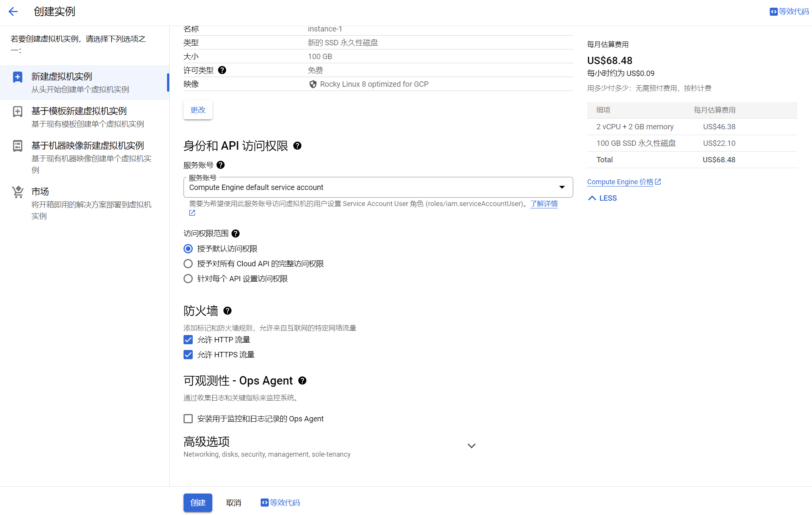The image size is (812, 515).
Task: Click Rocky Linux 8 optimized for GCP text
Action: pyautogui.click(x=374, y=84)
